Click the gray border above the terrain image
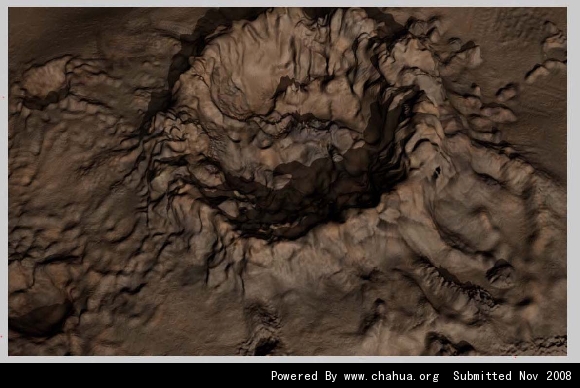The image size is (580, 388). pyautogui.click(x=290, y=3)
